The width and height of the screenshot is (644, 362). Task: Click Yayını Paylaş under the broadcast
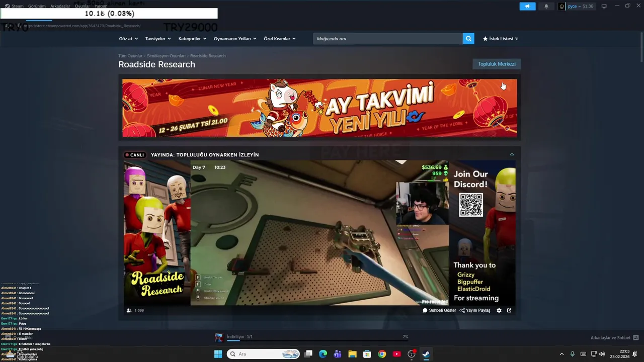475,310
